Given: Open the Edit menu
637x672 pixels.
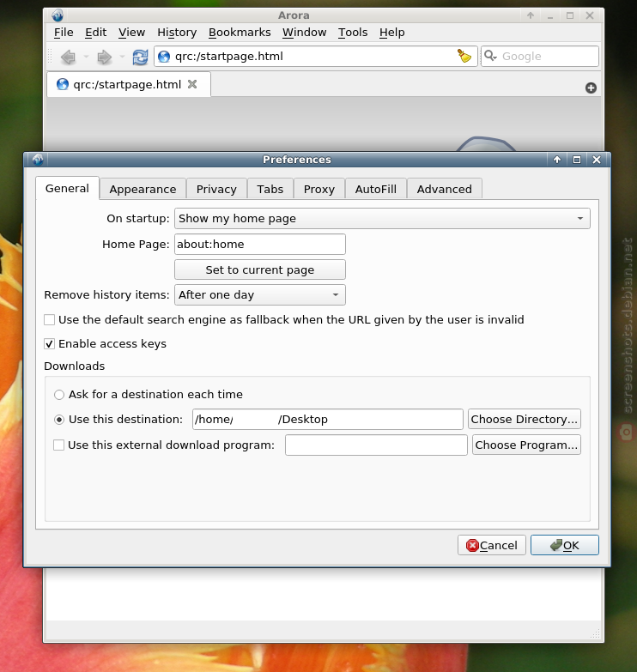Looking at the screenshot, I should click(x=95, y=33).
